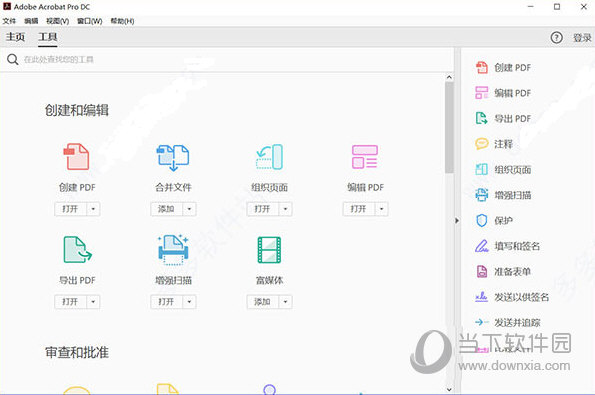Viewport: 595px width, 395px height.
Task: Select 准备表单 icon in right sidebar
Action: (x=482, y=271)
